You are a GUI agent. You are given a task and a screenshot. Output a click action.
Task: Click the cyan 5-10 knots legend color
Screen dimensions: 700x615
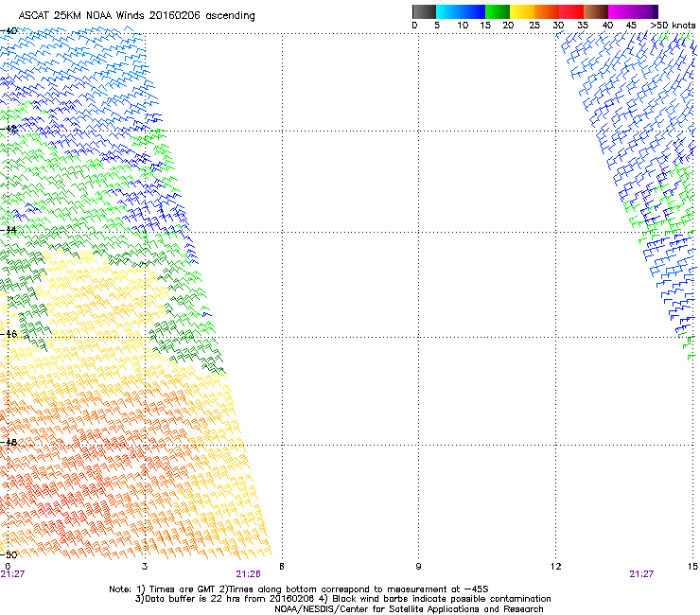448,11
